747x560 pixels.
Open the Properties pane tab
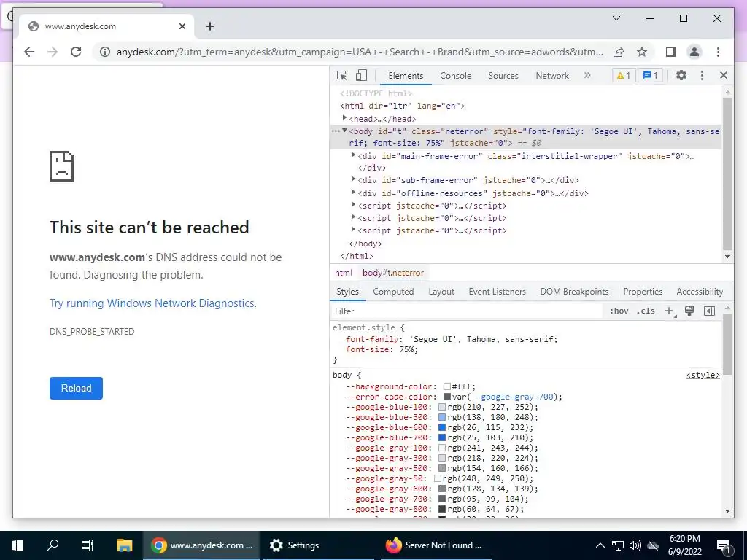pyautogui.click(x=643, y=292)
